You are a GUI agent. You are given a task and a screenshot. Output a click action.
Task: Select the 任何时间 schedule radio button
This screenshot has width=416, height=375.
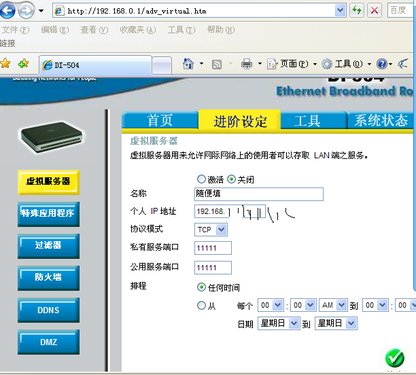point(201,287)
